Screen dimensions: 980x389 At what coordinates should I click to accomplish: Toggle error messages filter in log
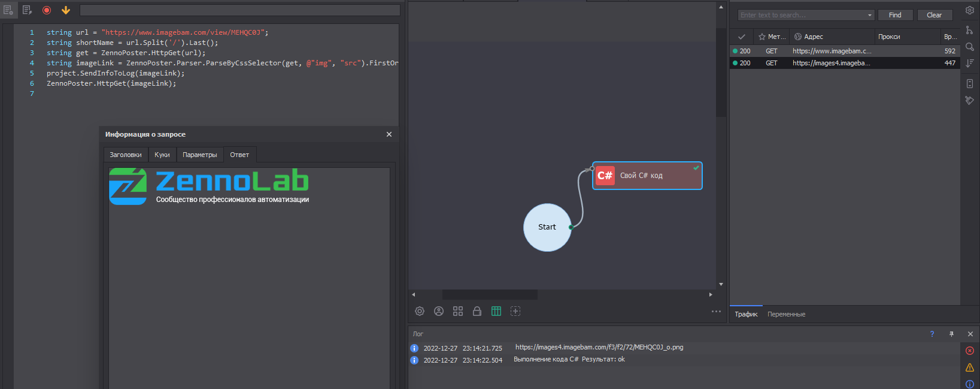click(x=970, y=351)
